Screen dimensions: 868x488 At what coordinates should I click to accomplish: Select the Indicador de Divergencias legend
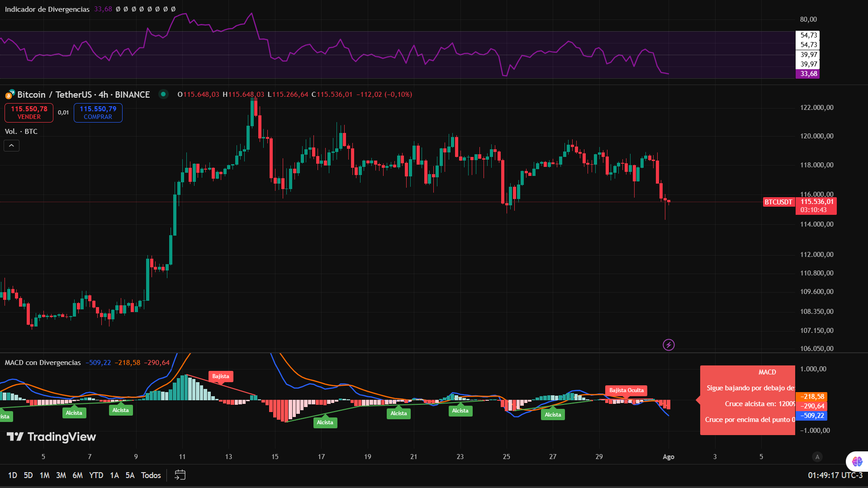47,9
